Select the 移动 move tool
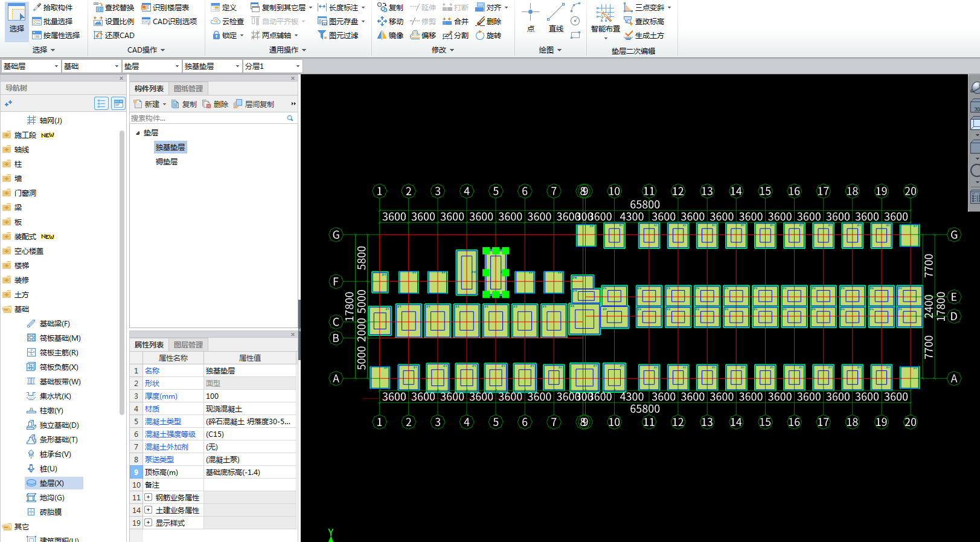 pyautogui.click(x=390, y=21)
